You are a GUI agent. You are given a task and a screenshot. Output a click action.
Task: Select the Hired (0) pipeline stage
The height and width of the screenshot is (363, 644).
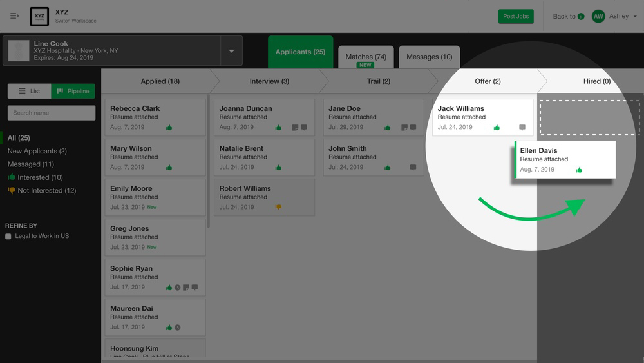pos(597,81)
